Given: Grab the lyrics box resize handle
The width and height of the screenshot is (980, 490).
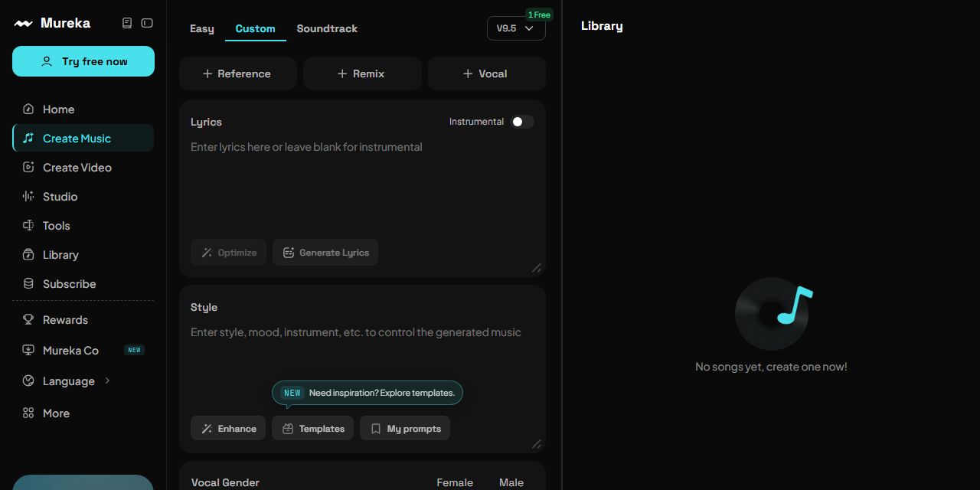Looking at the screenshot, I should pos(536,268).
